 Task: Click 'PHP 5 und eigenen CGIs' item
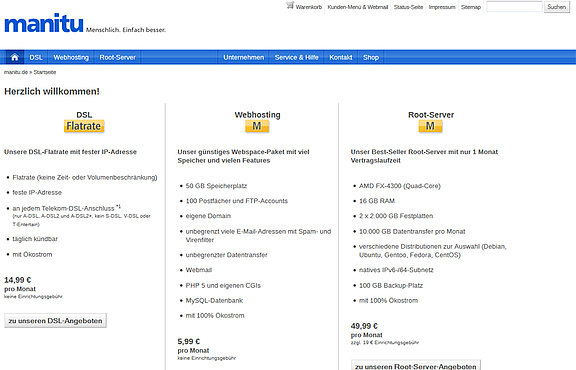coord(223,285)
